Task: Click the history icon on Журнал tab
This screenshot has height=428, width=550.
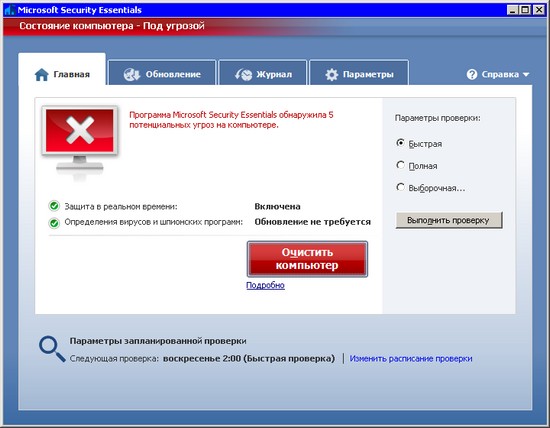Action: click(243, 74)
